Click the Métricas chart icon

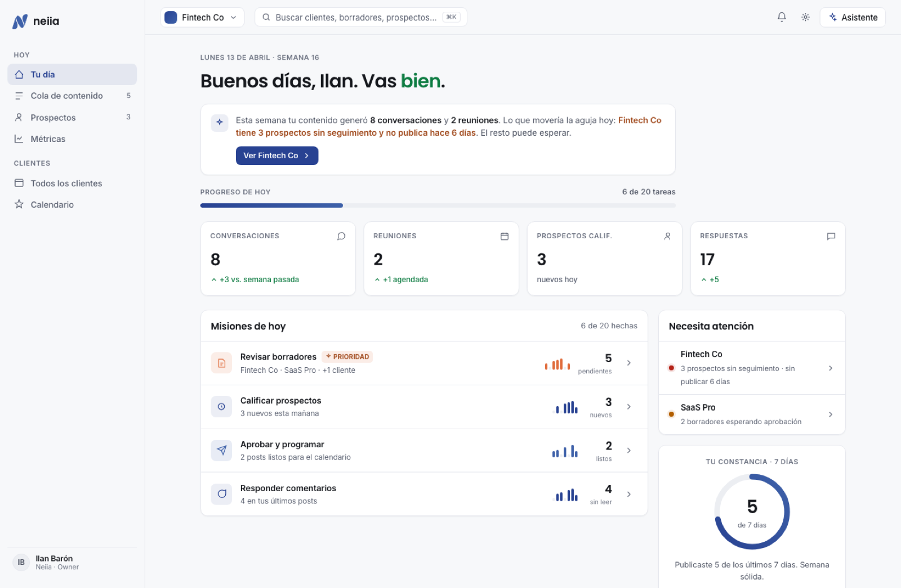[19, 139]
